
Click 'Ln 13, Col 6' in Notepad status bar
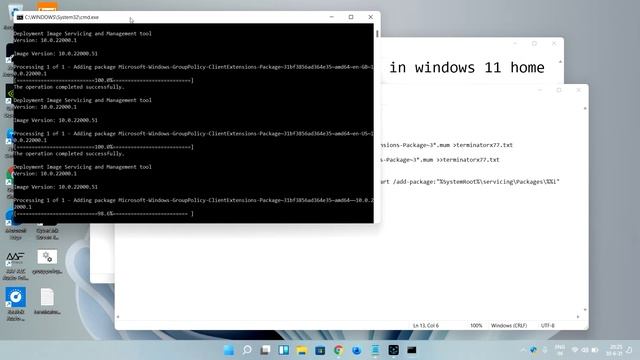426,325
